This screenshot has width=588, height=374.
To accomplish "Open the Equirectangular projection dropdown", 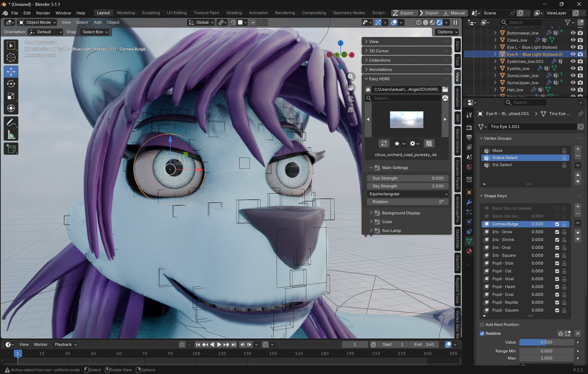I will (408, 194).
